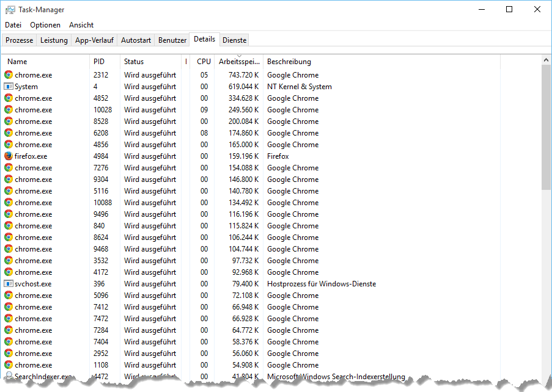Select the description NT Kernel & System

[x=300, y=87]
